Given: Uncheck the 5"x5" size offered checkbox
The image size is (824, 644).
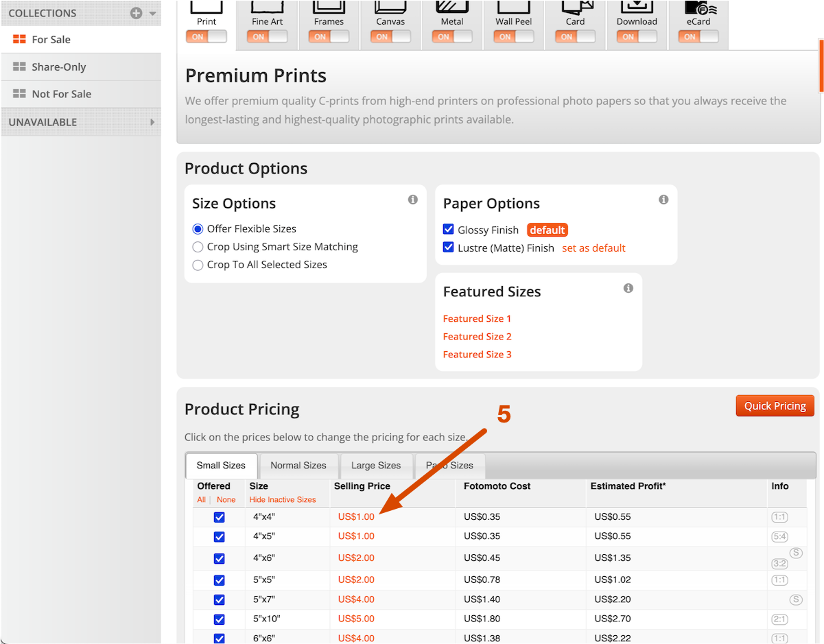Looking at the screenshot, I should tap(220, 580).
